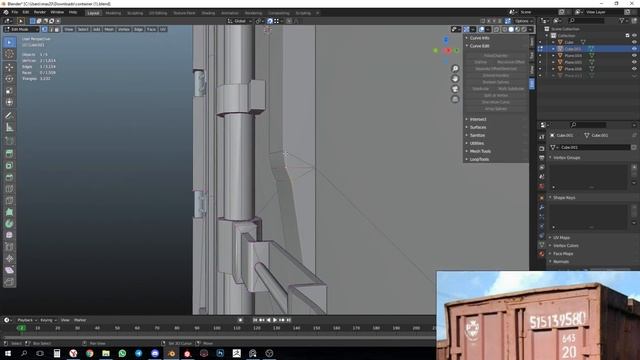Enable wireframe viewport shading
Screen dimensions: 640x360
[505, 29]
